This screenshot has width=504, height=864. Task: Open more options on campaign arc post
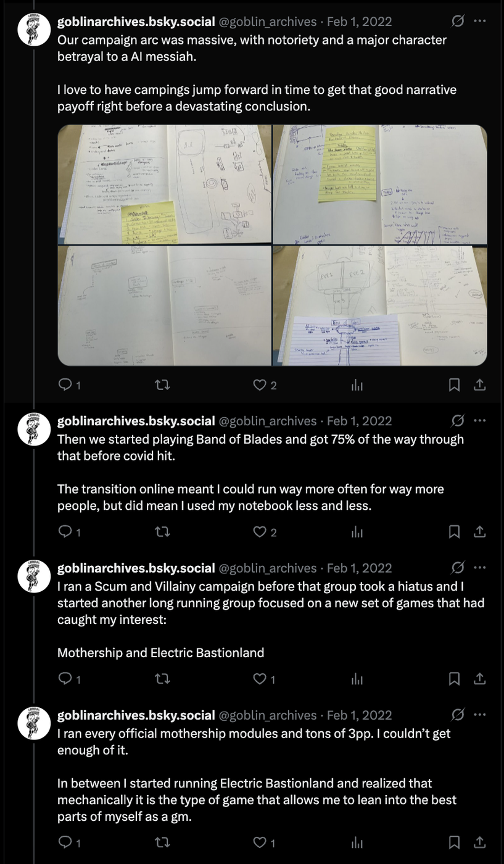[x=479, y=21]
